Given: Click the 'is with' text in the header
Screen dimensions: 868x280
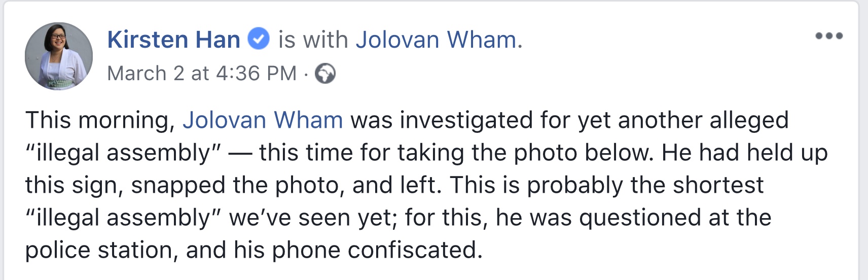Looking at the screenshot, I should click(313, 40).
